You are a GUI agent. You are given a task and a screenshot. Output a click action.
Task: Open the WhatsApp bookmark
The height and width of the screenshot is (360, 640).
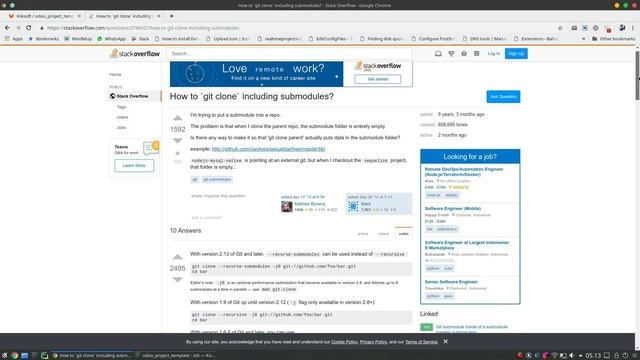(111, 39)
